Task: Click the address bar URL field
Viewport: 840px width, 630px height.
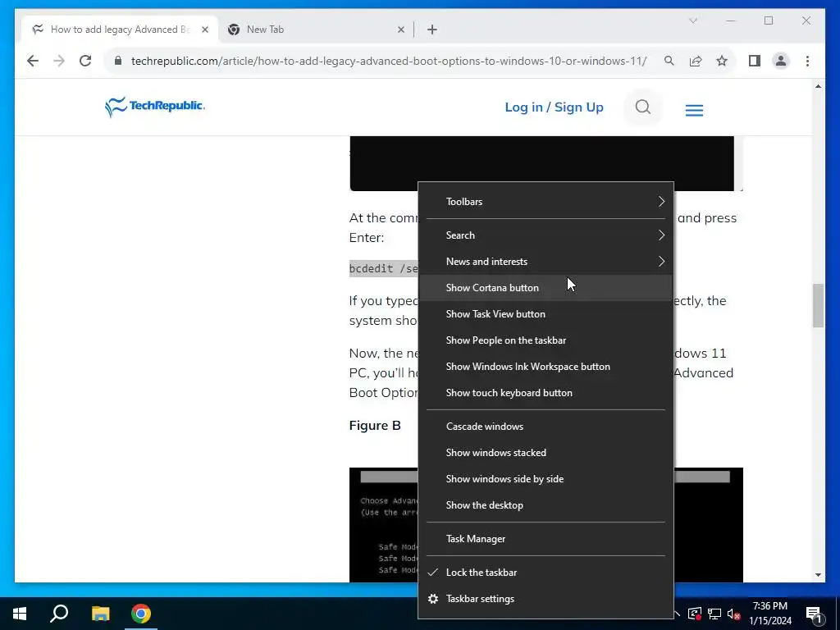Action: (388, 61)
